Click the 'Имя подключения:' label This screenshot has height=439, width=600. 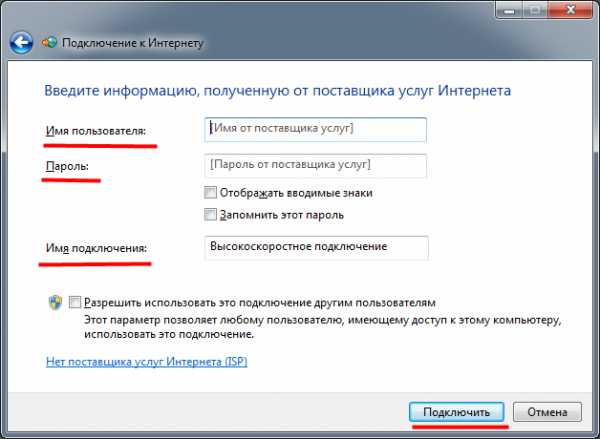[x=96, y=248]
